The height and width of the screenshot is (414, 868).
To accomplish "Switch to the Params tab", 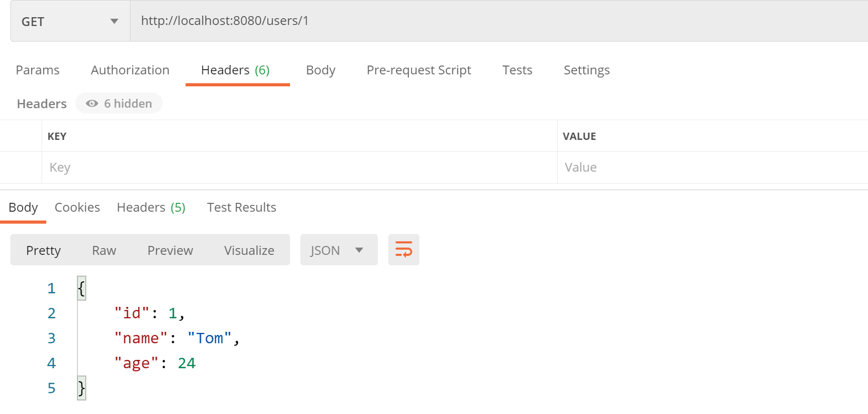I will tap(37, 70).
